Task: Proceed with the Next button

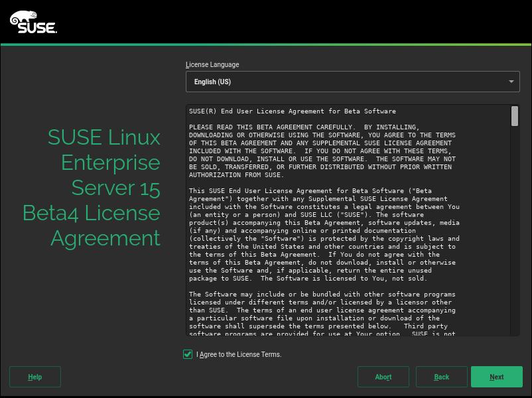Action: coord(497,377)
